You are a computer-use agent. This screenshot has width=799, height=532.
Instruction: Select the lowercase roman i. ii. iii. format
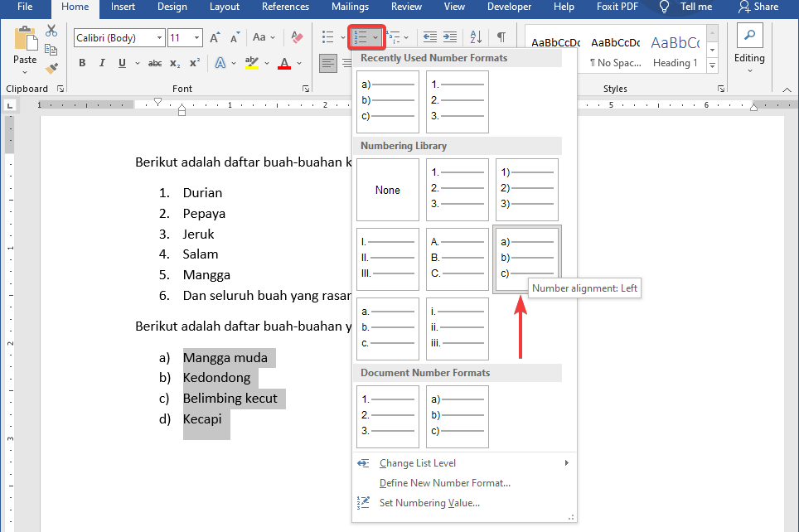[x=457, y=329]
